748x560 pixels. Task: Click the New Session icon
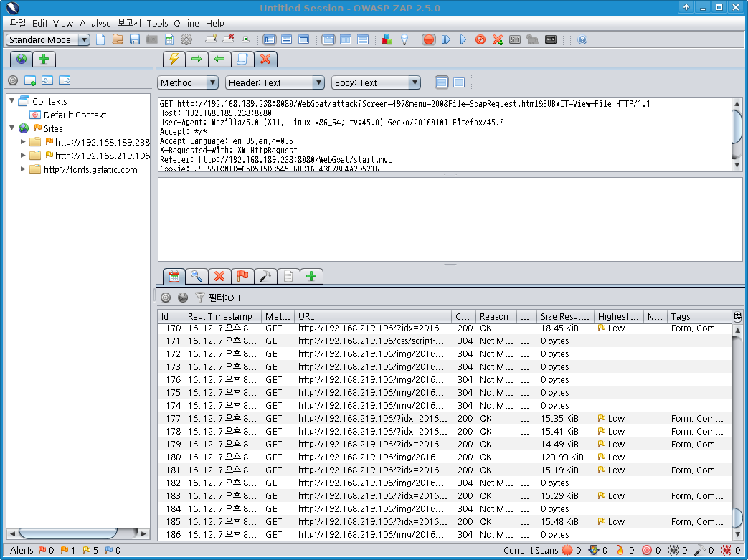point(100,39)
